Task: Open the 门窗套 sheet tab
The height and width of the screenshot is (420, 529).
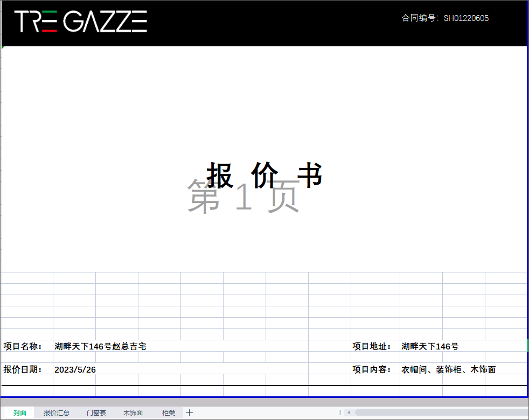Action: (x=96, y=412)
